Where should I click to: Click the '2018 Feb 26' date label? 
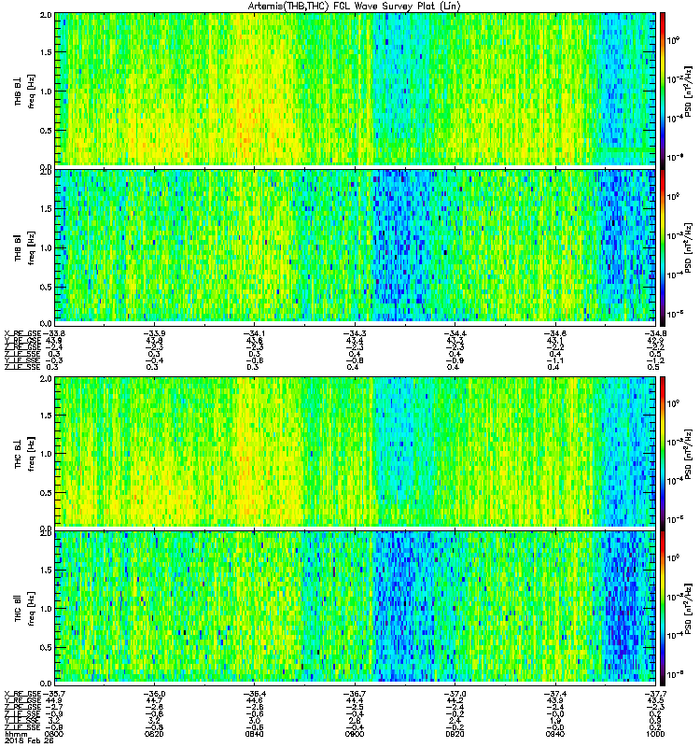tap(30, 741)
